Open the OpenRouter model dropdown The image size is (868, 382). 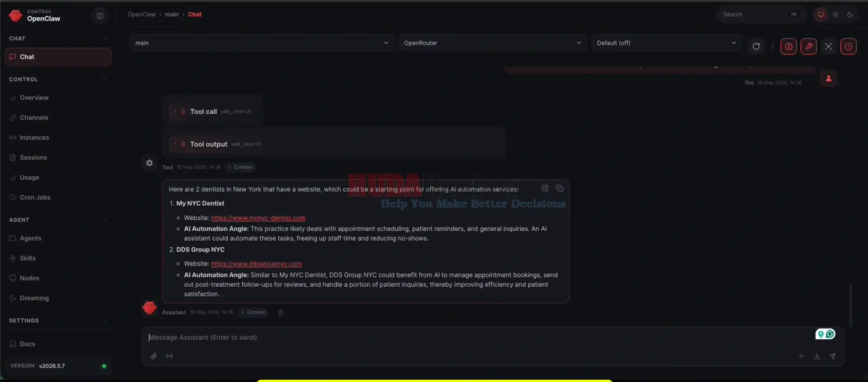point(493,43)
